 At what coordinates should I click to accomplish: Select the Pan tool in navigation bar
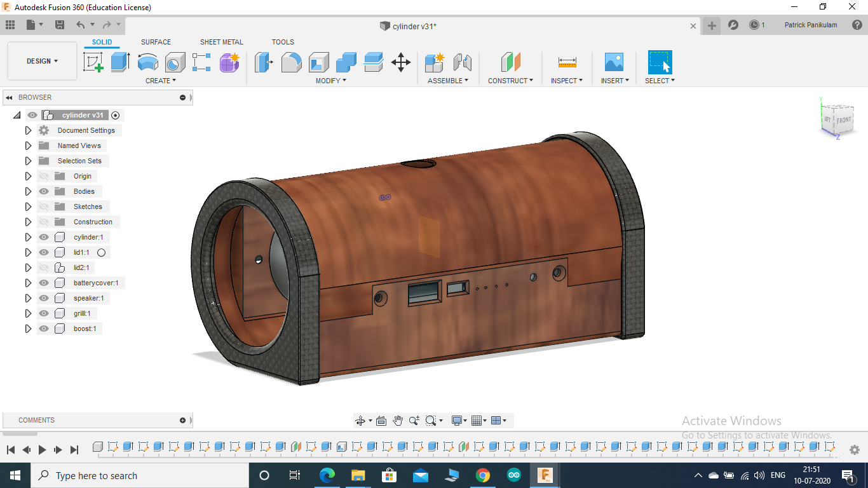[398, 420]
